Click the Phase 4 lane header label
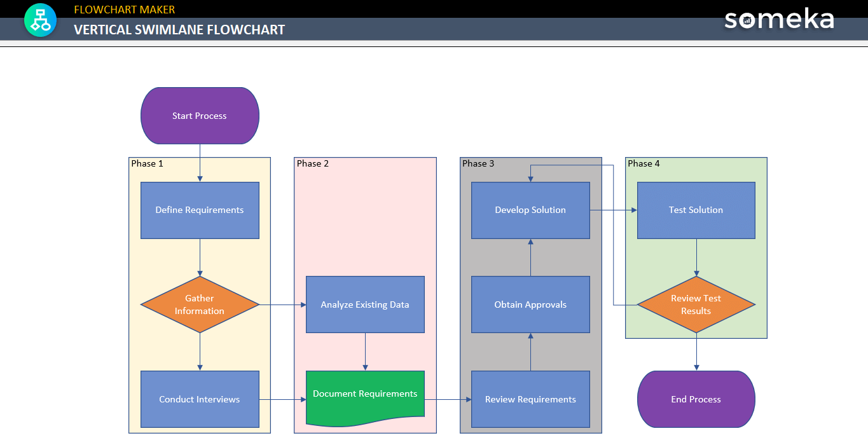Screen dimensions: 868x445 pyautogui.click(x=643, y=163)
